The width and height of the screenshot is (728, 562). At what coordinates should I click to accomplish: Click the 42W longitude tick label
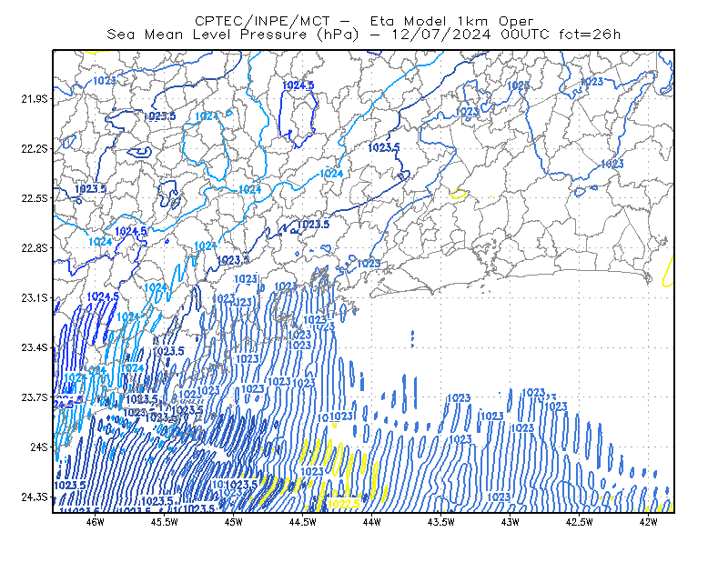pyautogui.click(x=648, y=522)
